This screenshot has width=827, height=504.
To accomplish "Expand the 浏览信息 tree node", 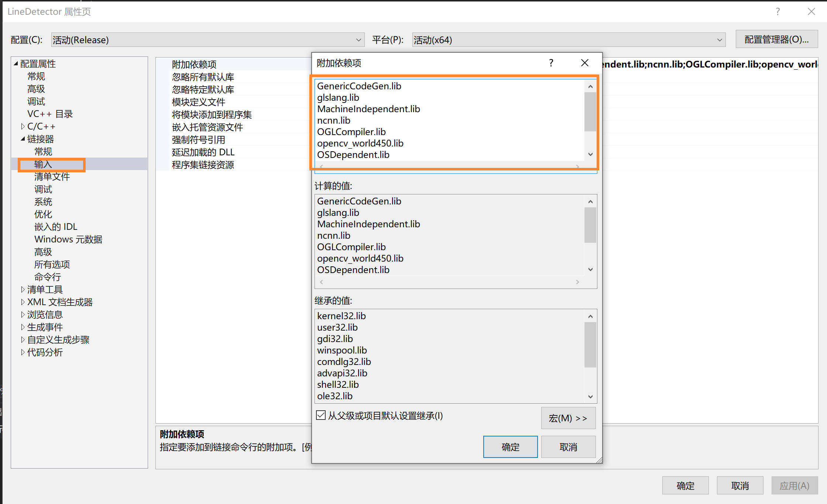I will [23, 315].
